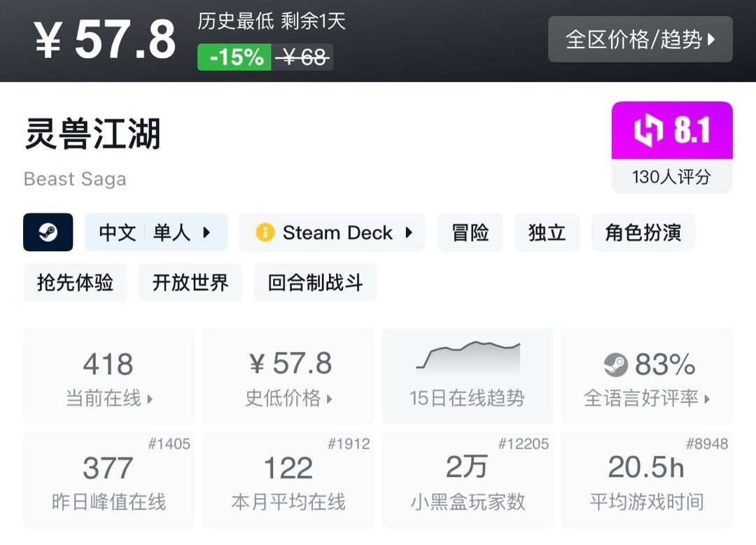Expand the 中文 单人 language tag

tap(156, 232)
